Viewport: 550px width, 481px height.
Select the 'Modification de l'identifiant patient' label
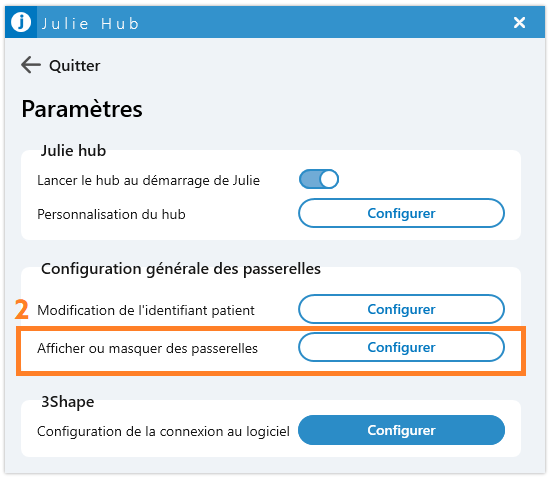click(146, 310)
